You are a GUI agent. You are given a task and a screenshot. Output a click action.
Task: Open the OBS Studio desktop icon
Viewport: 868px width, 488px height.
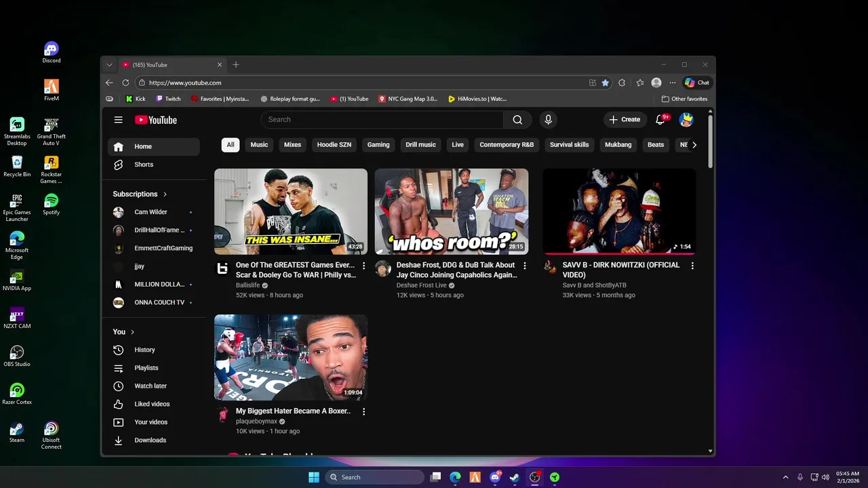(x=17, y=357)
